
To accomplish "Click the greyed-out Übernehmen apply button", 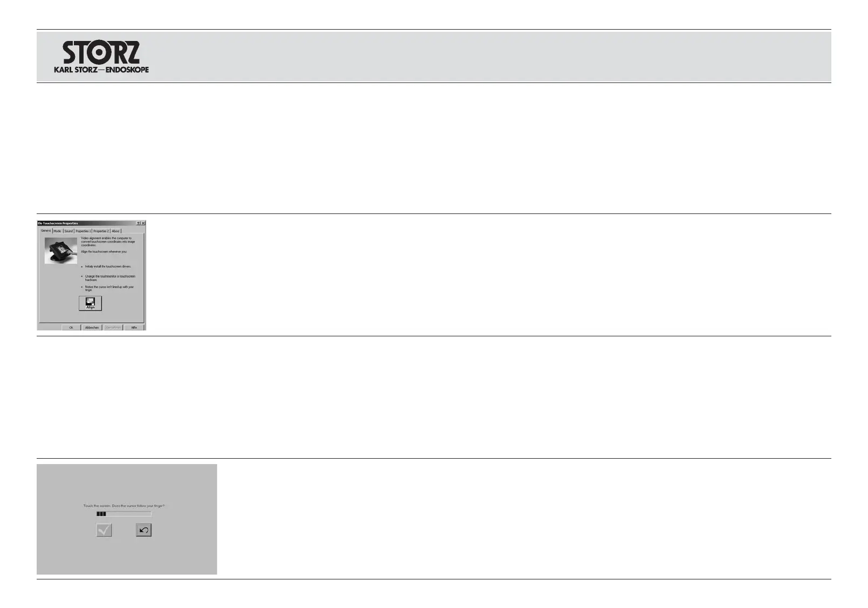I will click(113, 327).
